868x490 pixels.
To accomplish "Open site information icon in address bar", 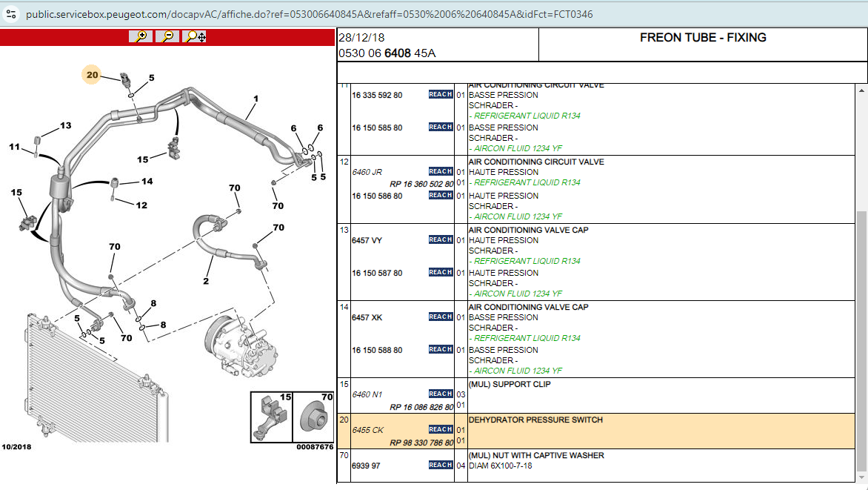I will [11, 14].
